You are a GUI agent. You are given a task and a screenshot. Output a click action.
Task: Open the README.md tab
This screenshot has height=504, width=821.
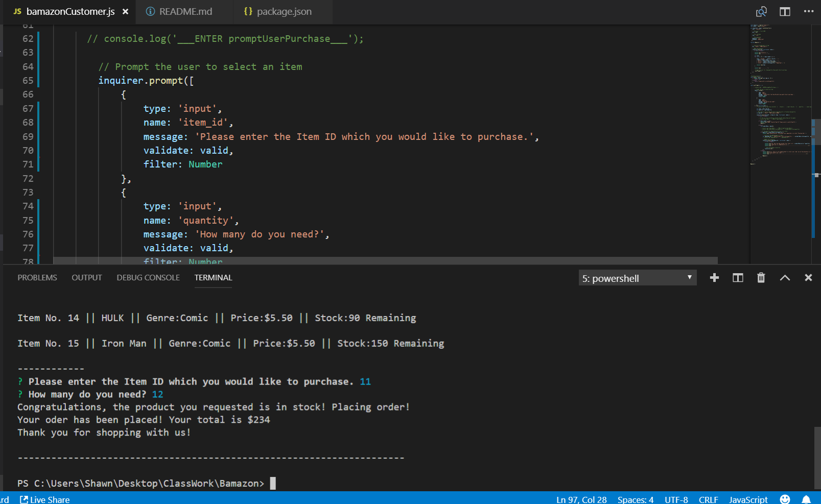coord(184,12)
